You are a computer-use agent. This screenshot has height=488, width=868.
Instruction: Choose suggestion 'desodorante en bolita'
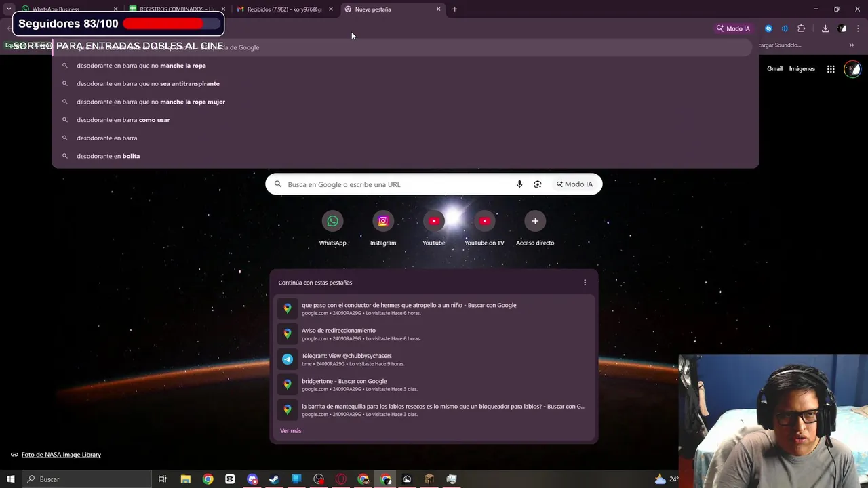tap(406, 156)
